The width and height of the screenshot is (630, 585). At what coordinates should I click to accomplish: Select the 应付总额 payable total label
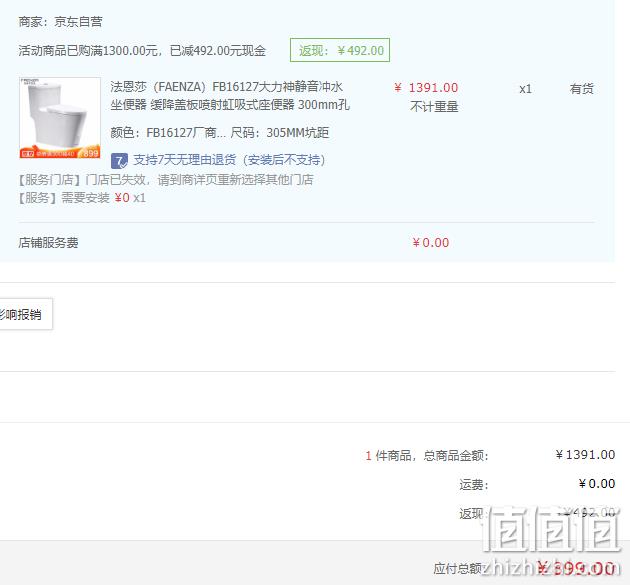[458, 569]
